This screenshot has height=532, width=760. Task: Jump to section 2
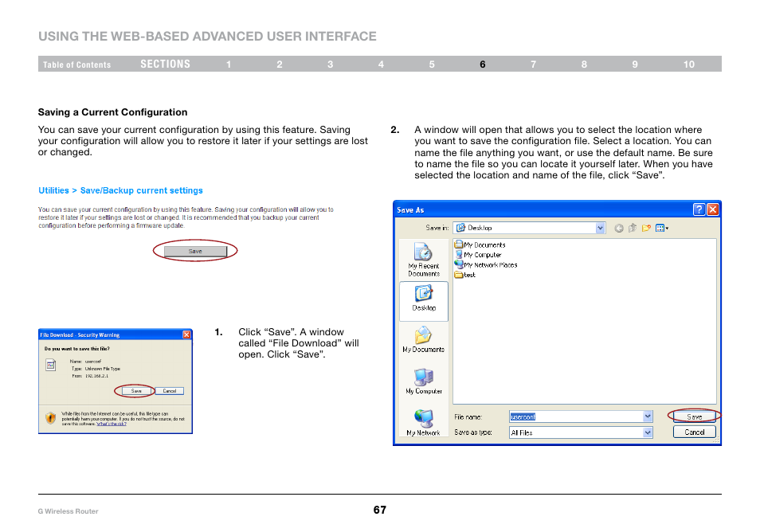pos(280,65)
